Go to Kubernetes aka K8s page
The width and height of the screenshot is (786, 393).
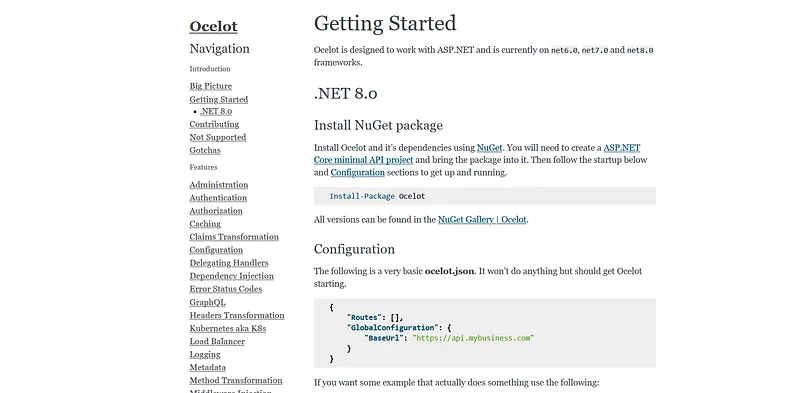pyautogui.click(x=228, y=329)
